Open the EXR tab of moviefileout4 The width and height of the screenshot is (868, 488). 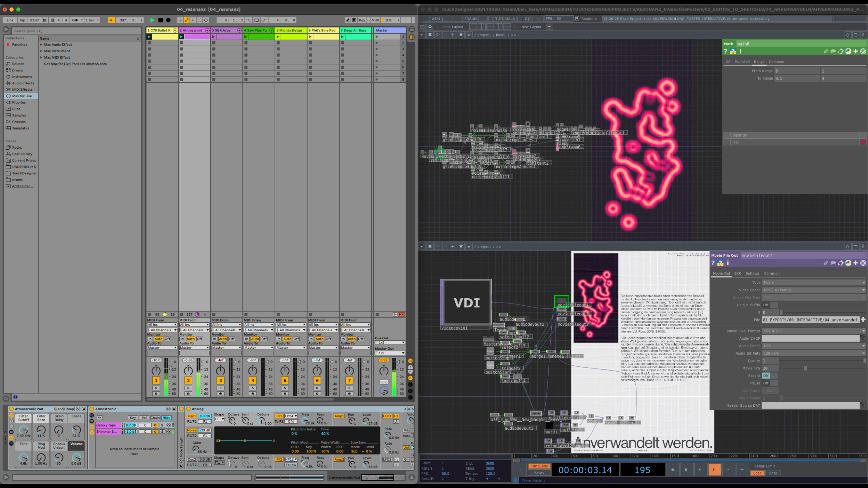737,274
